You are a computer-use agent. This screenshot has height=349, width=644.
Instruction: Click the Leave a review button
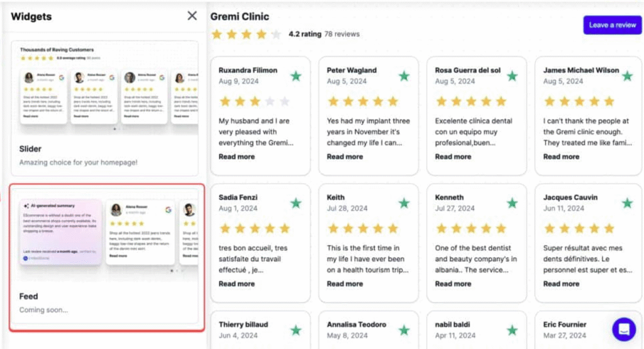pyautogui.click(x=613, y=25)
